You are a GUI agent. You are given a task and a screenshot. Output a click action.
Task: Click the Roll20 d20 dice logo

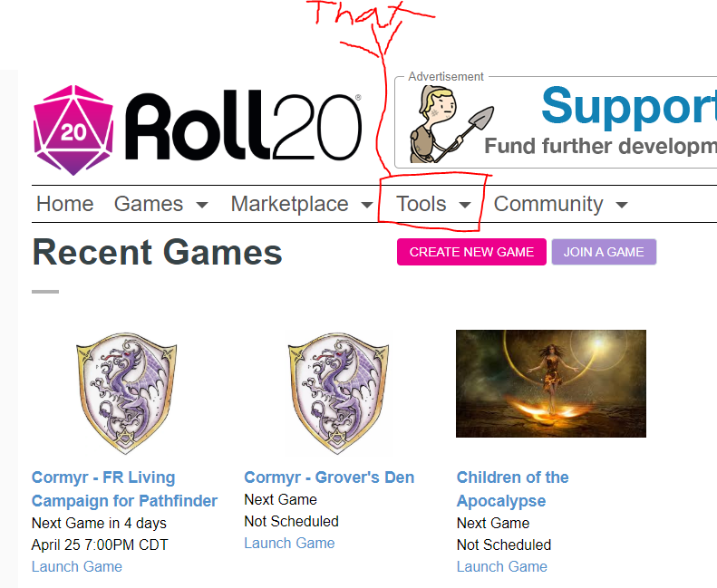[x=73, y=130]
